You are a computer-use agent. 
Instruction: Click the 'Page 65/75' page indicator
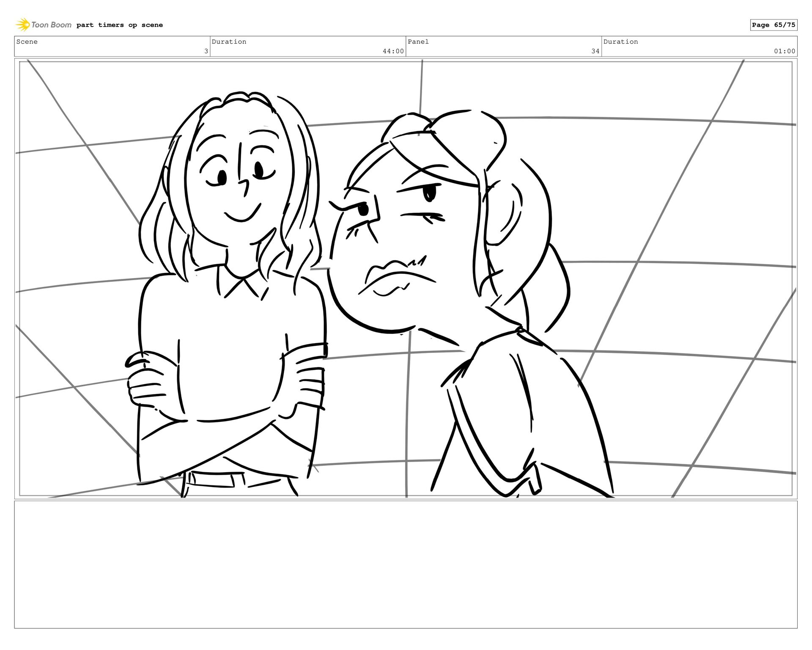point(774,25)
